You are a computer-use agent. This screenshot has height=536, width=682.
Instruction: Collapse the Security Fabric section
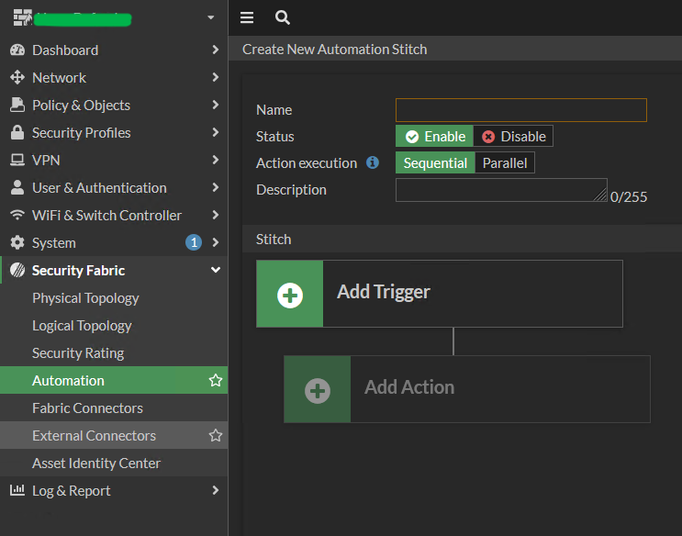click(x=215, y=271)
